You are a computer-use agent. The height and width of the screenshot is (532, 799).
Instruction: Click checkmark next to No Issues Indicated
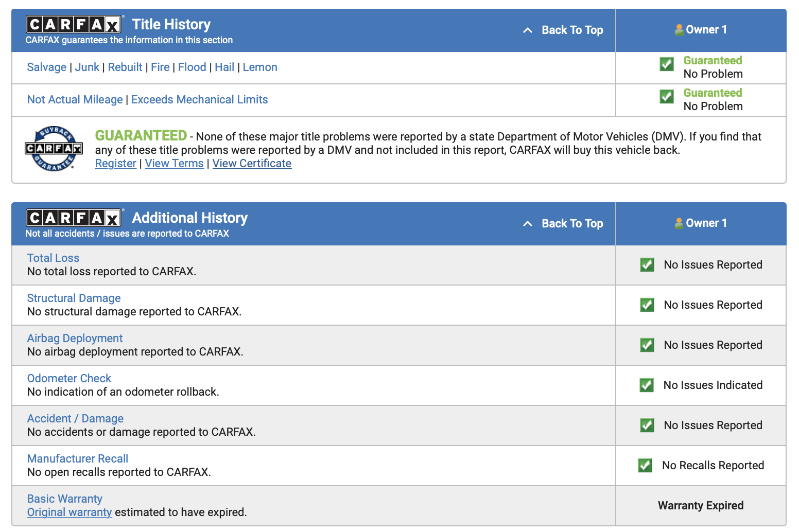(x=647, y=385)
